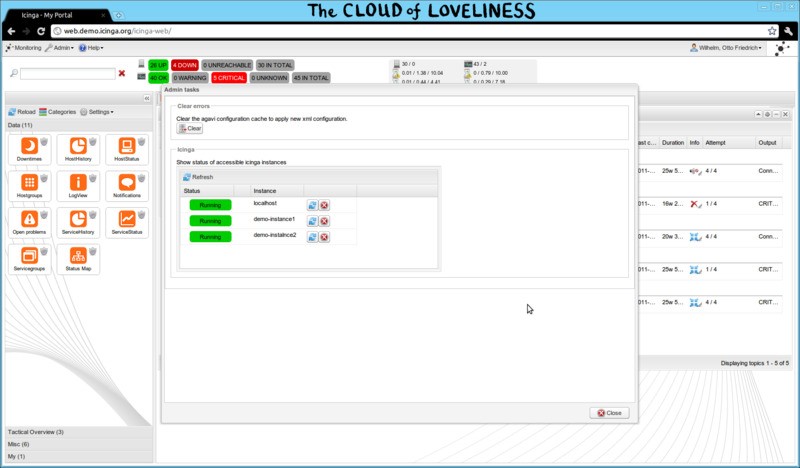Click Reload in the cronk sidebar
Image resolution: width=800 pixels, height=468 pixels.
22,112
